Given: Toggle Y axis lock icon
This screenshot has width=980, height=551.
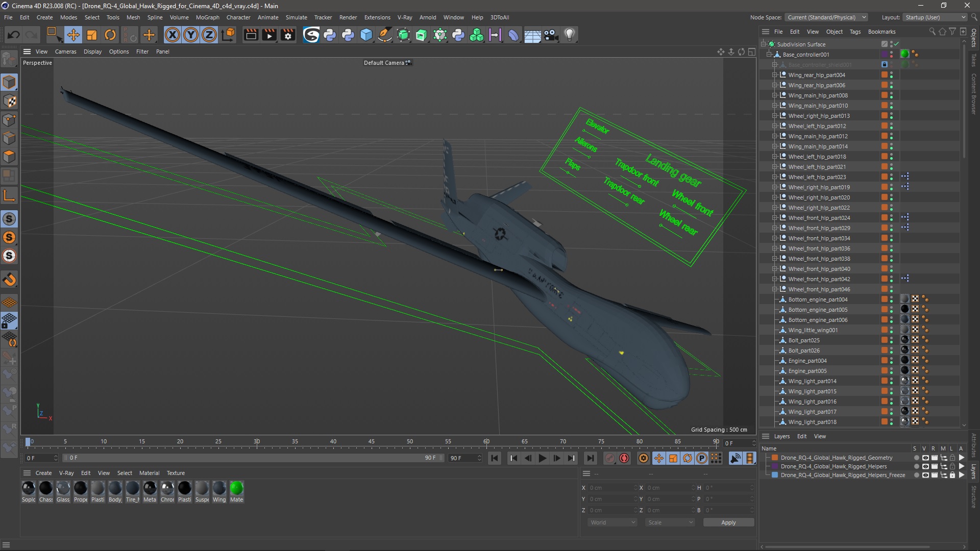Looking at the screenshot, I should (191, 35).
